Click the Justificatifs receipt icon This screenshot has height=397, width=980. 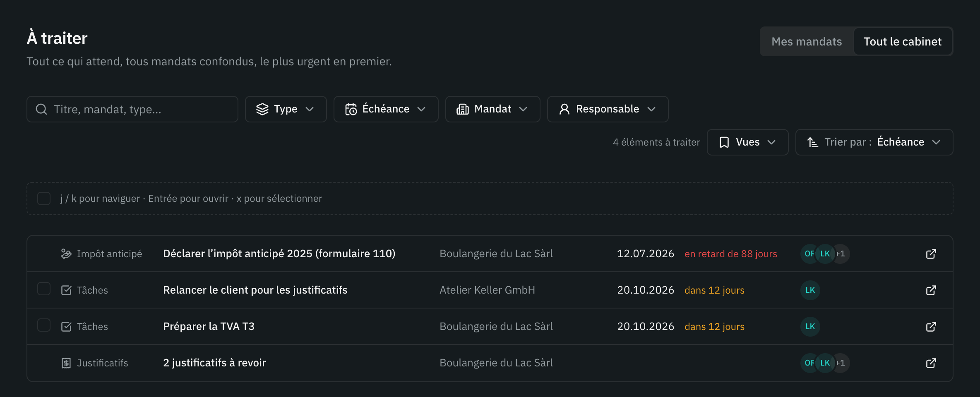66,363
